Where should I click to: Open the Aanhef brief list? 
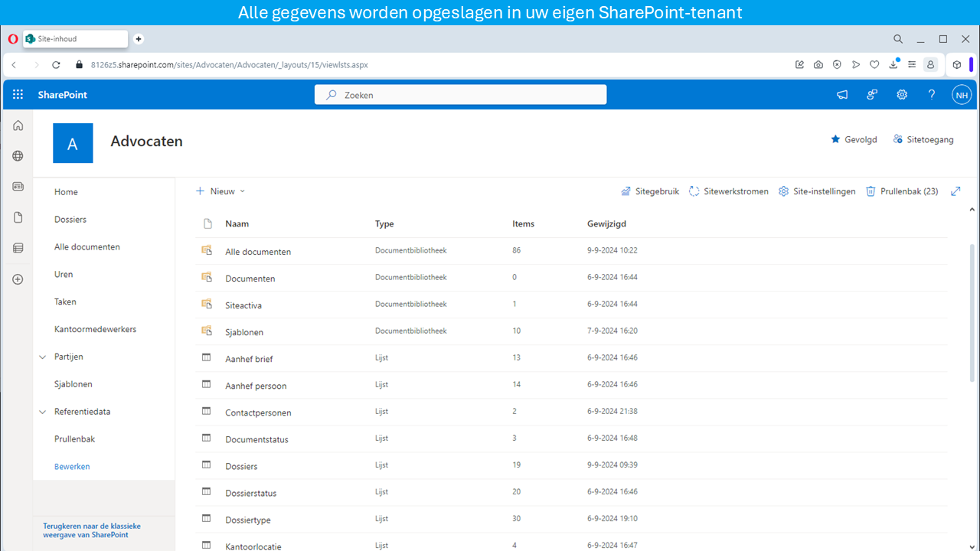pos(249,359)
